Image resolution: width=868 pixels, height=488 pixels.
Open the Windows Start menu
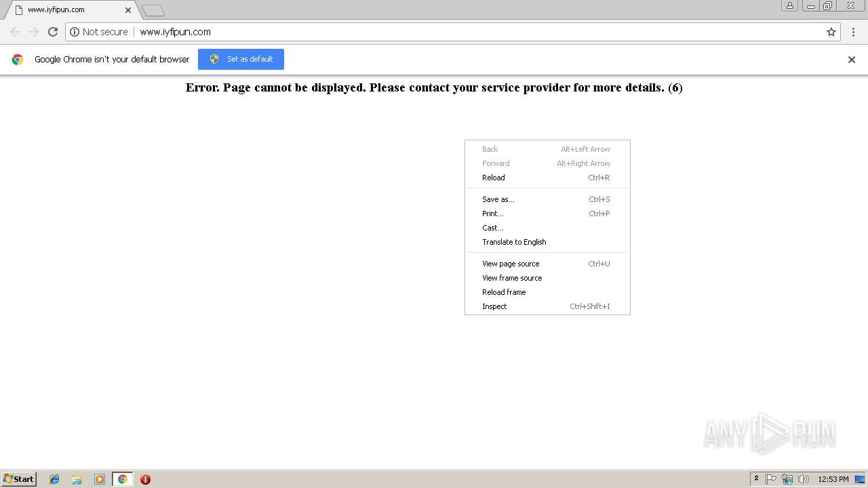point(18,479)
